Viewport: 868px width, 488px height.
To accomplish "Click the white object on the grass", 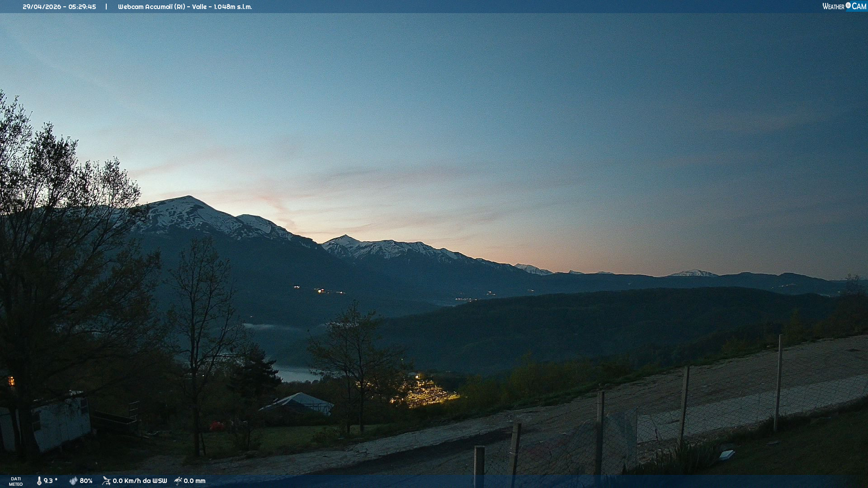I will pos(726,455).
